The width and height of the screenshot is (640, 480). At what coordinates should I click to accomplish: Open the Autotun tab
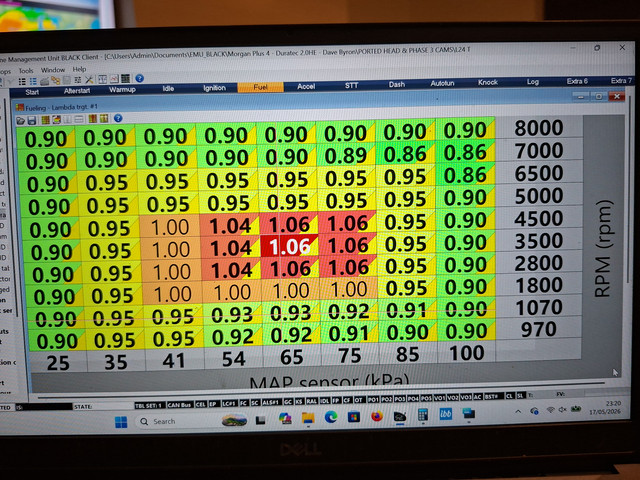click(442, 83)
